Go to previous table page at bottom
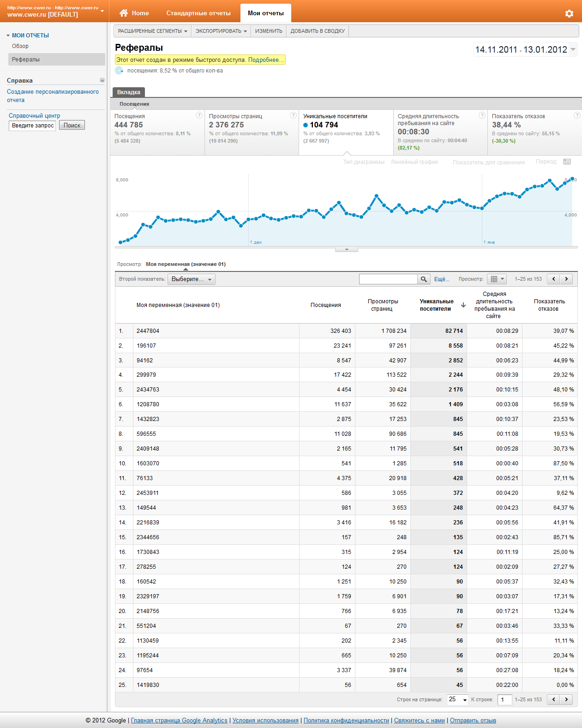Screen dimensions: 582x728 point(553,699)
